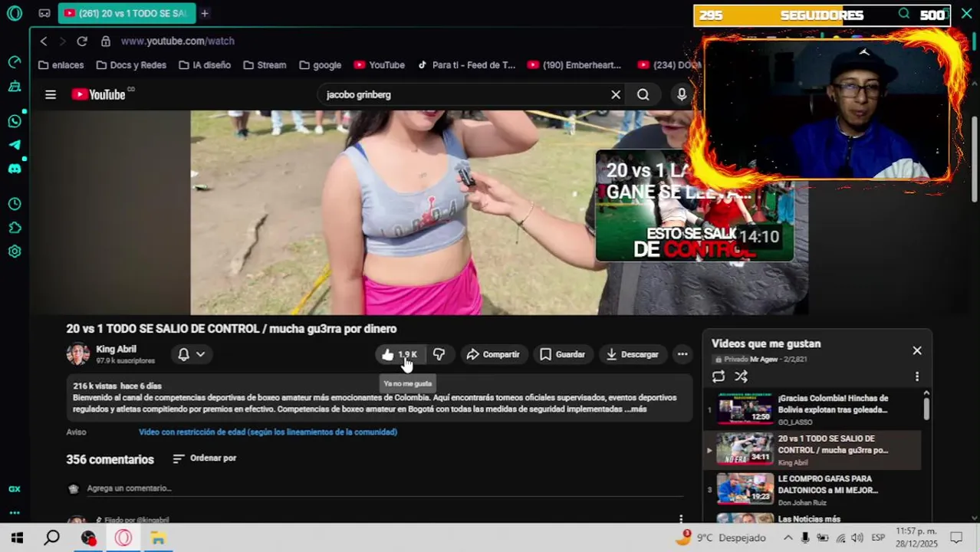Open WhatsApp in the Opera sidebar

click(x=14, y=121)
